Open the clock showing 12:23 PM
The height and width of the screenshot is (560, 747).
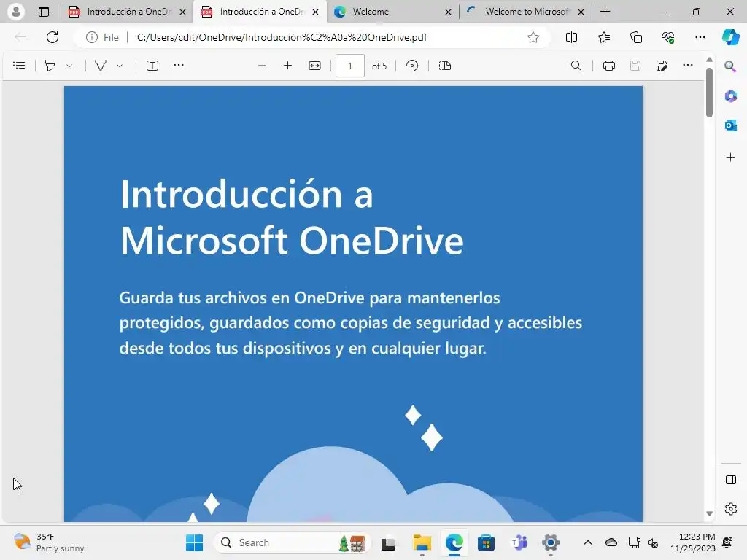[693, 542]
